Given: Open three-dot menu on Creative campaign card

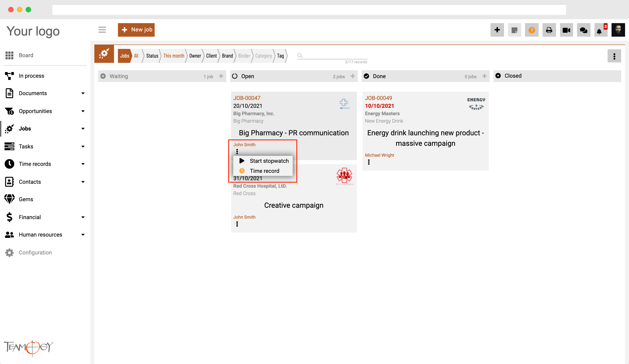Looking at the screenshot, I should (x=237, y=224).
